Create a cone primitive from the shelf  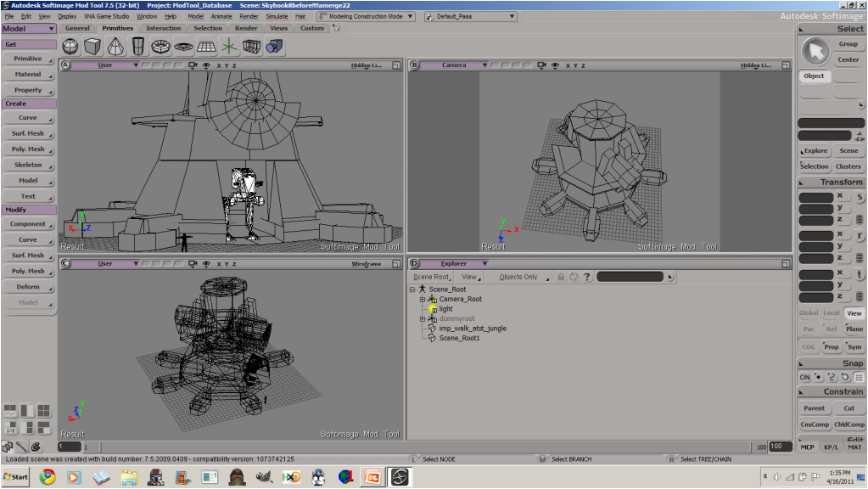coord(115,47)
